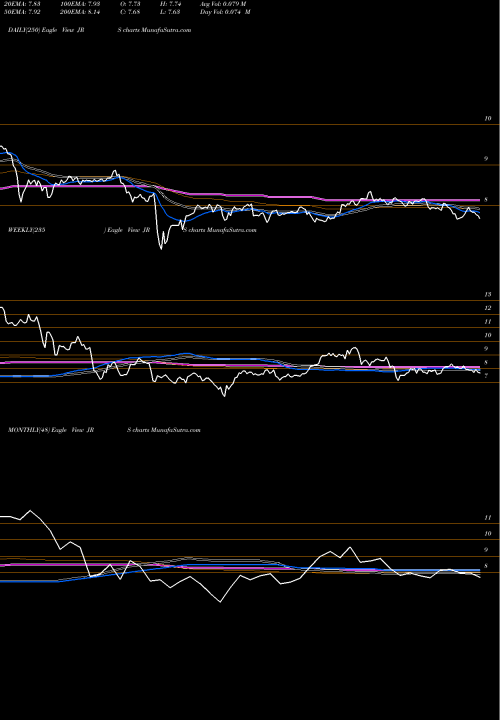Click the weekly chart price label 13
The width and height of the screenshot is (500, 720).
click(488, 294)
